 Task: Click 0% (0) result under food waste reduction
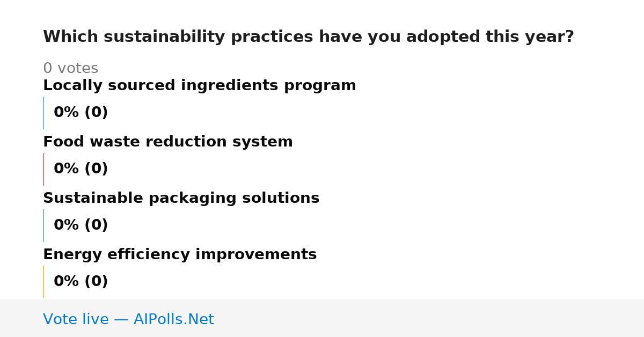point(81,169)
